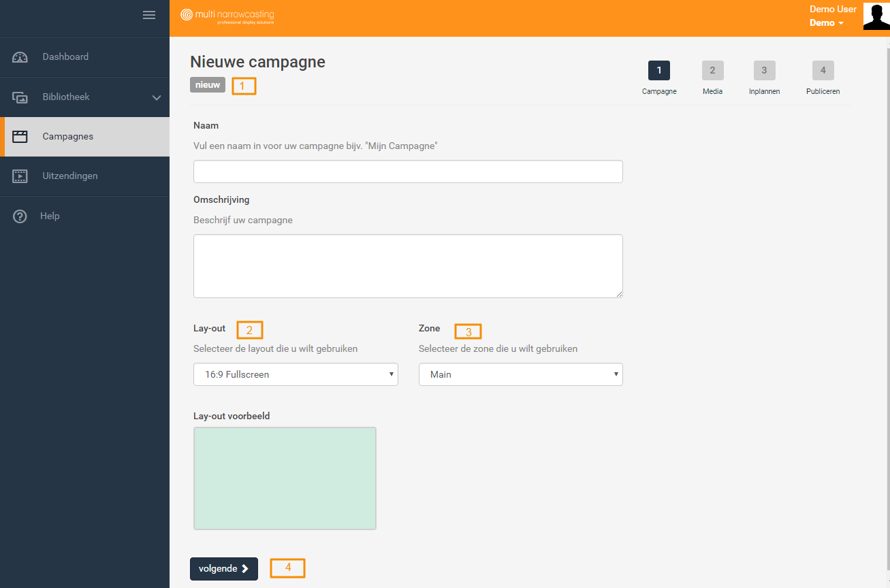The width and height of the screenshot is (890, 588).
Task: Click the Demo User name
Action: (x=833, y=9)
